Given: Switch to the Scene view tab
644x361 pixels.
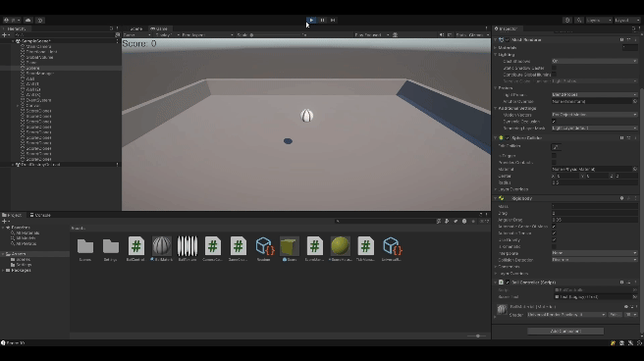Looking at the screenshot, I should pyautogui.click(x=135, y=28).
